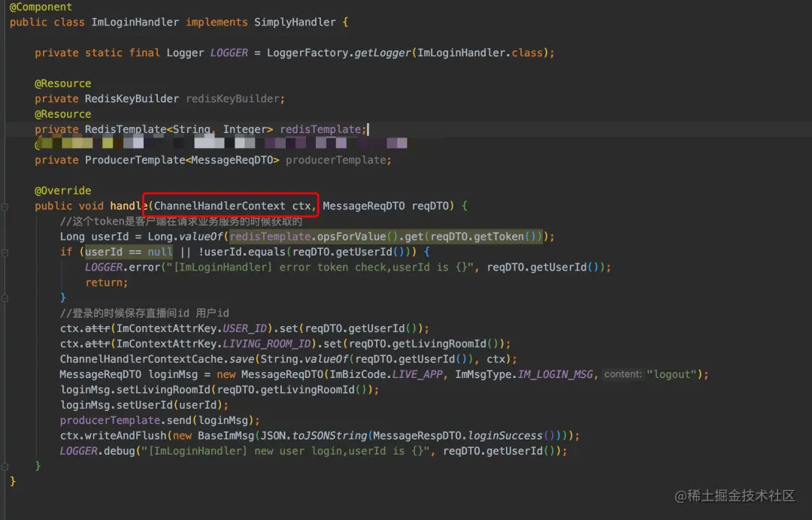Click null in the userId == null condition
Screen dimensions: 812x520
pos(160,252)
